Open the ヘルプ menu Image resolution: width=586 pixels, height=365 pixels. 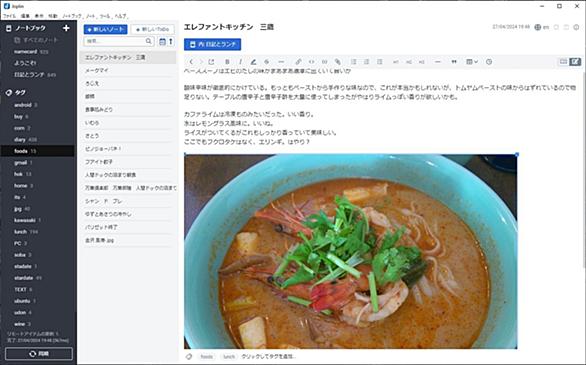(x=121, y=16)
